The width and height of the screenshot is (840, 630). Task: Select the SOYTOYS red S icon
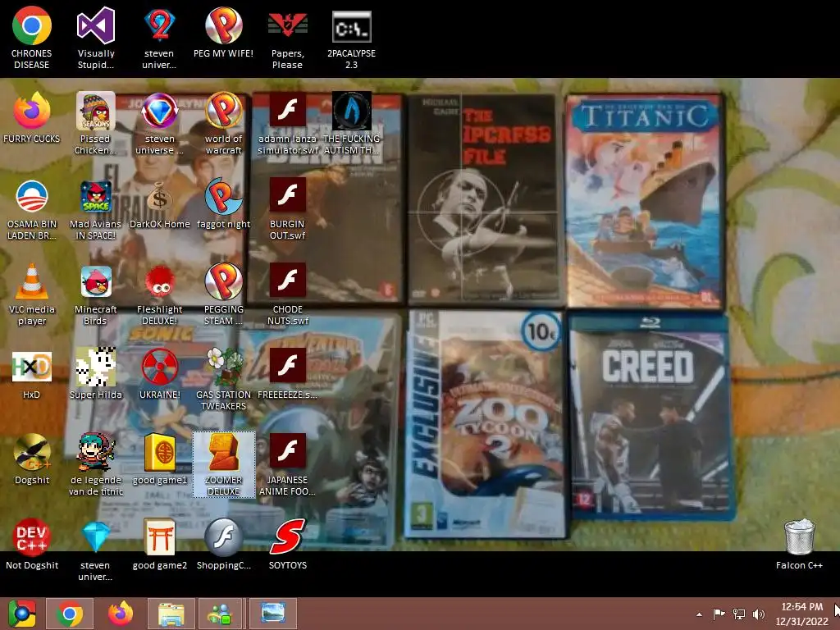288,545
